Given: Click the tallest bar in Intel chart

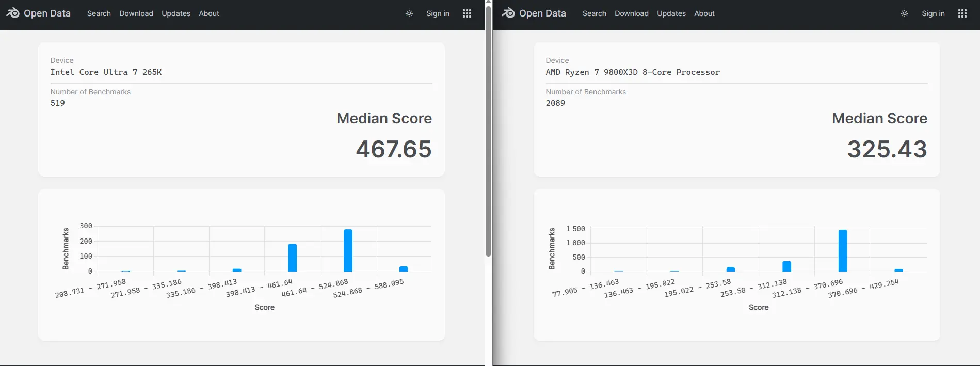Looking at the screenshot, I should click(348, 250).
